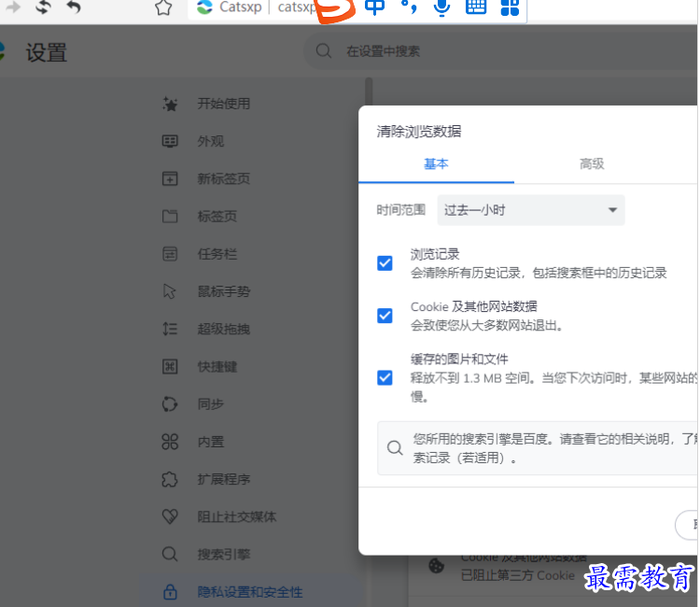Click the 搜索引擎 magnifier icon

coord(170,555)
